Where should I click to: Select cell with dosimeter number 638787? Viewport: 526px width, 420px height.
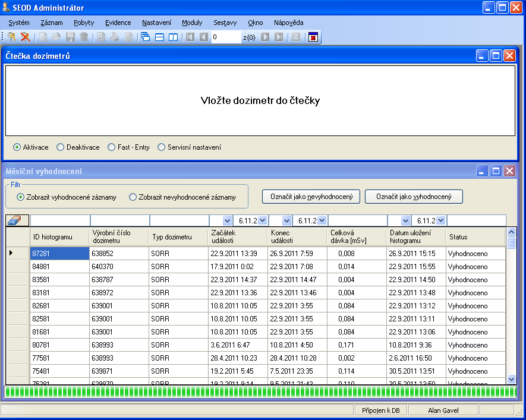[119, 280]
